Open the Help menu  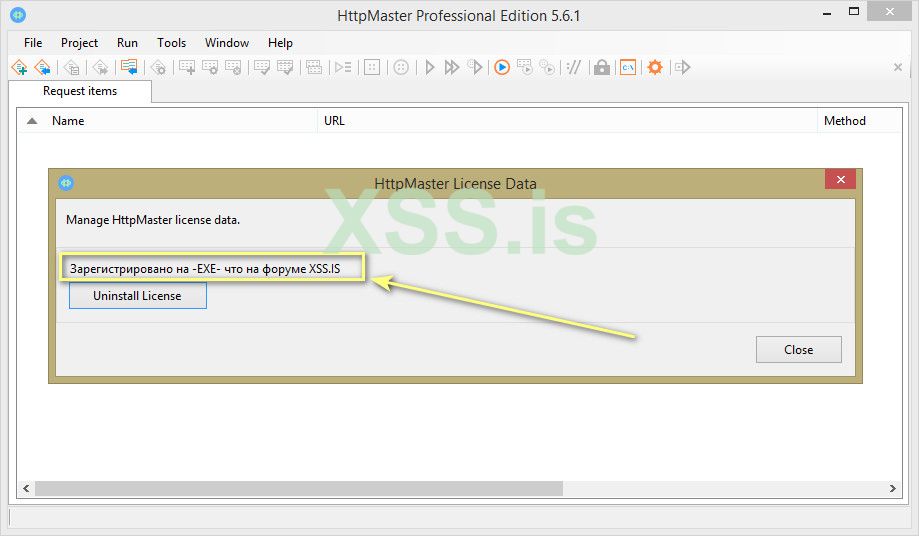click(280, 43)
